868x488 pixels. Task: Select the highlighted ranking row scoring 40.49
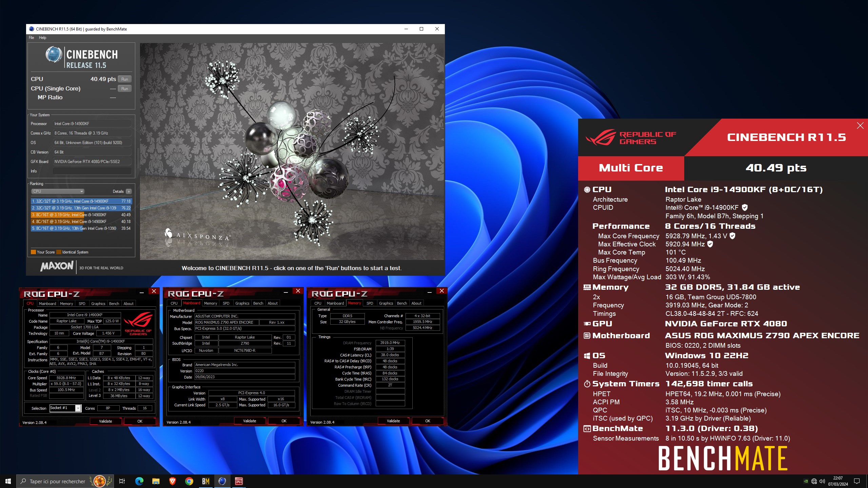(81, 215)
